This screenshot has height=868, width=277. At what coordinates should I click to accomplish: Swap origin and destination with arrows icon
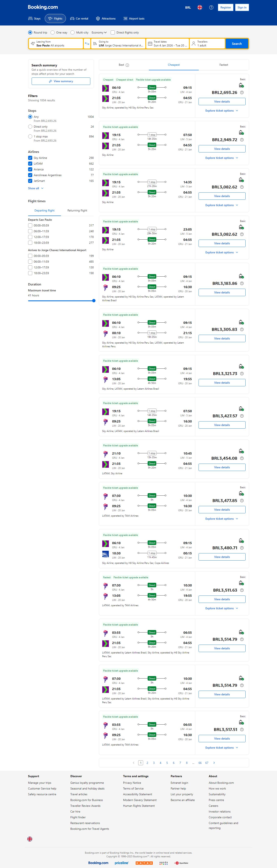[x=87, y=44]
